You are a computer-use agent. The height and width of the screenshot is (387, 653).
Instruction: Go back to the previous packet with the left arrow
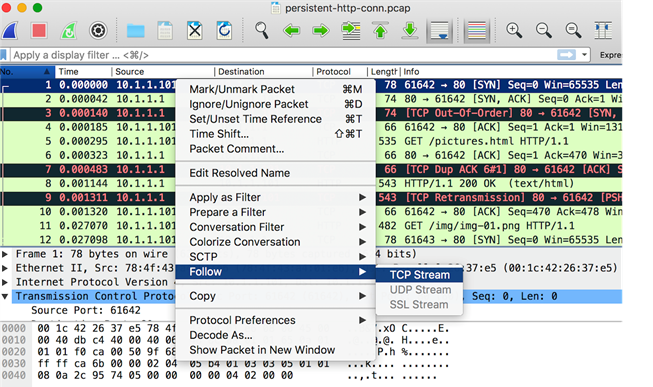292,30
